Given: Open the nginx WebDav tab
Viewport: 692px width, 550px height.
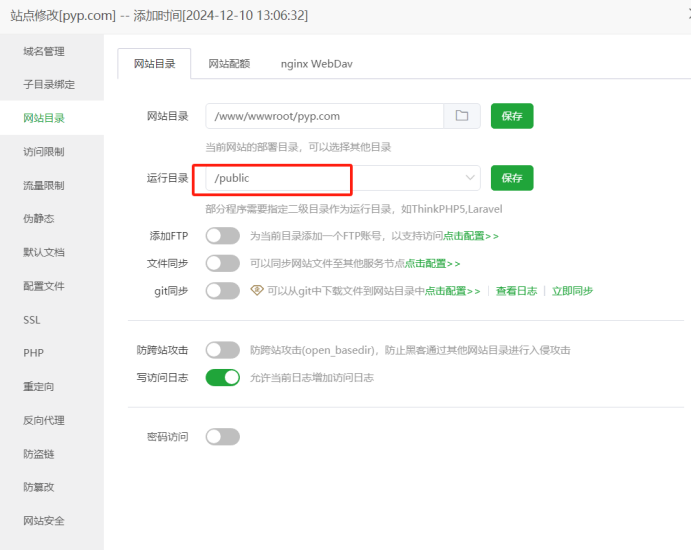Looking at the screenshot, I should (x=316, y=64).
